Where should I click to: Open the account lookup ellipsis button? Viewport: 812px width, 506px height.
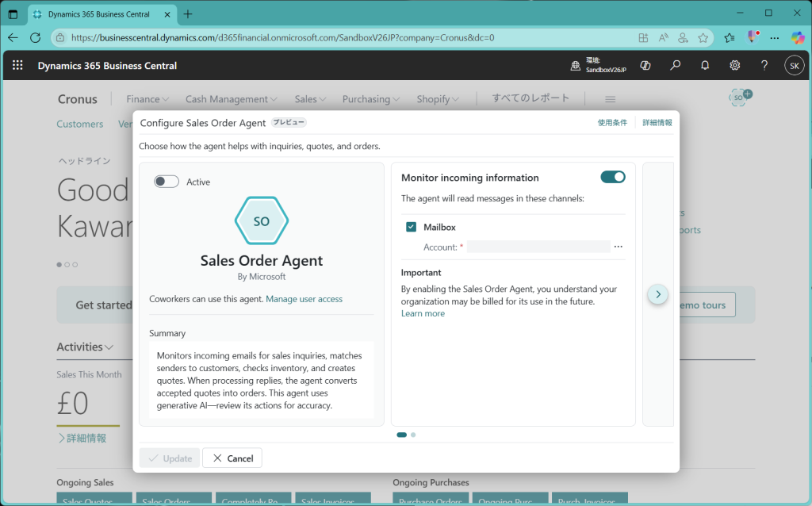(x=619, y=247)
